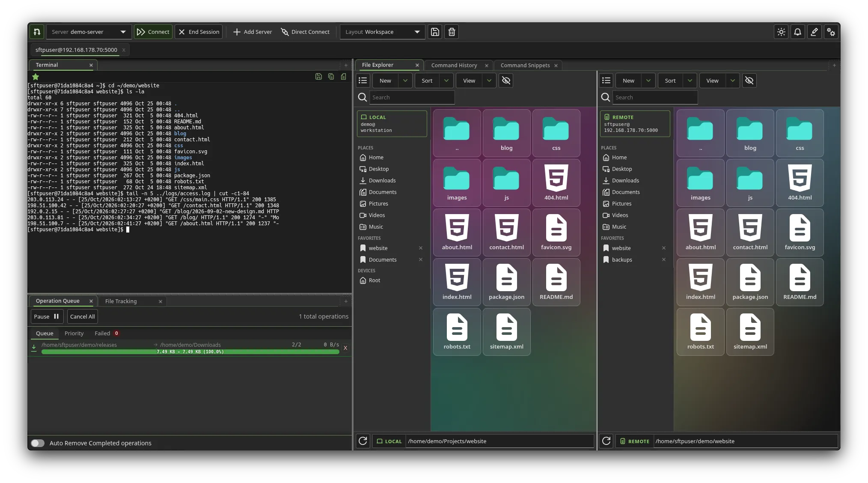Screen dimensions: 868x483
Task: Remove backups from remote favorites
Action: pyautogui.click(x=664, y=259)
